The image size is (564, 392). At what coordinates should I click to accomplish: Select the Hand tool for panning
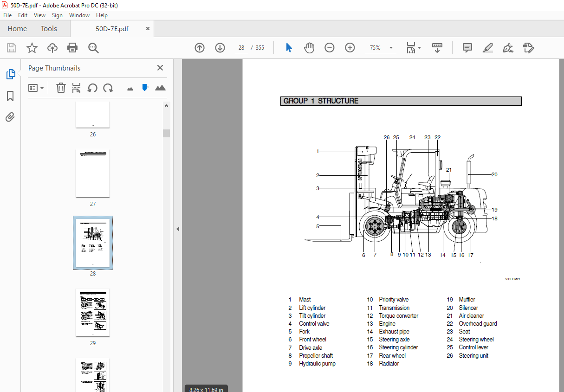[309, 48]
